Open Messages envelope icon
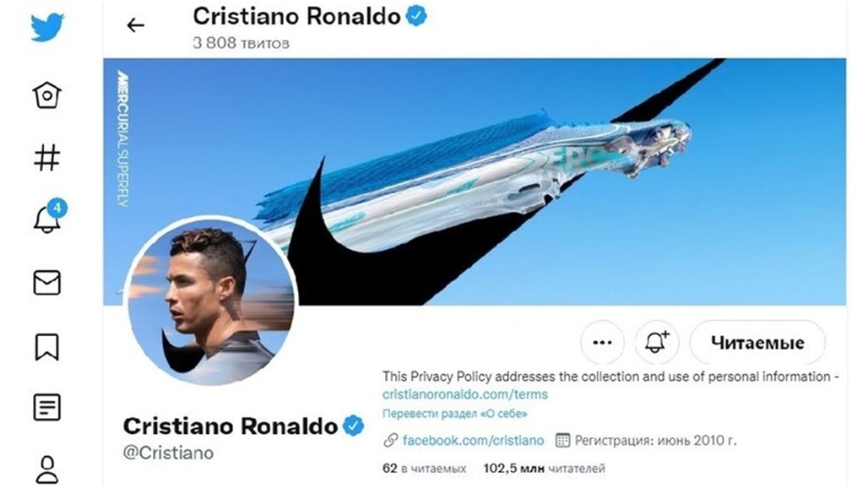 pos(47,283)
